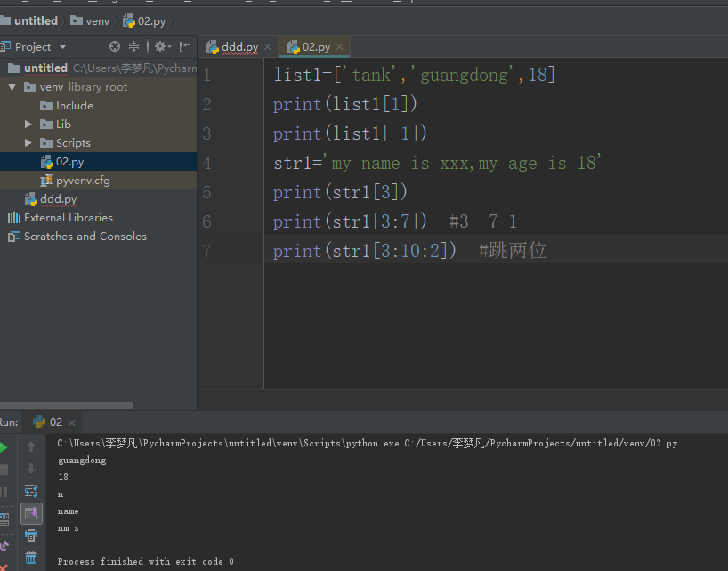This screenshot has width=728, height=571.
Task: Print the console output
Action: (x=31, y=535)
